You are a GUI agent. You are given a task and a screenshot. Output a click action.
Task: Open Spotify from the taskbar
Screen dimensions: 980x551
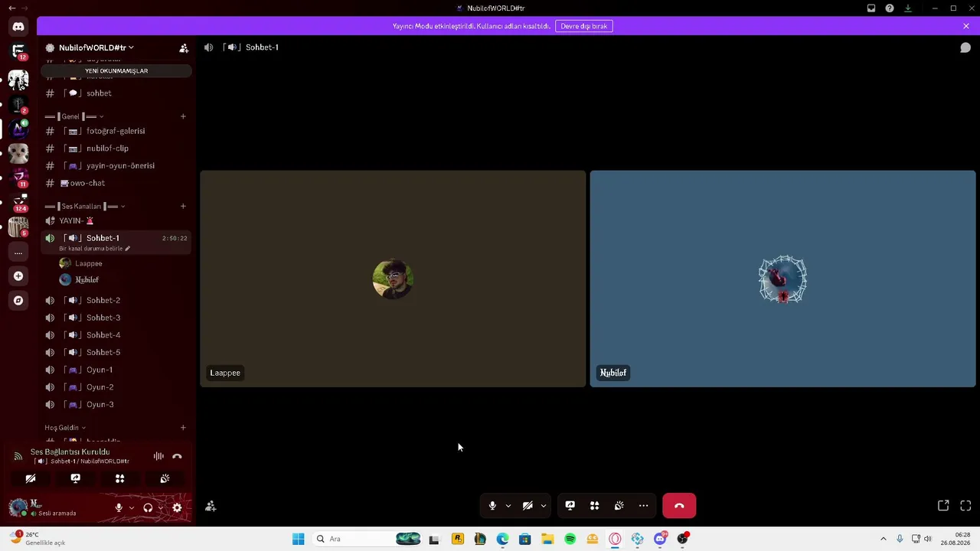570,539
